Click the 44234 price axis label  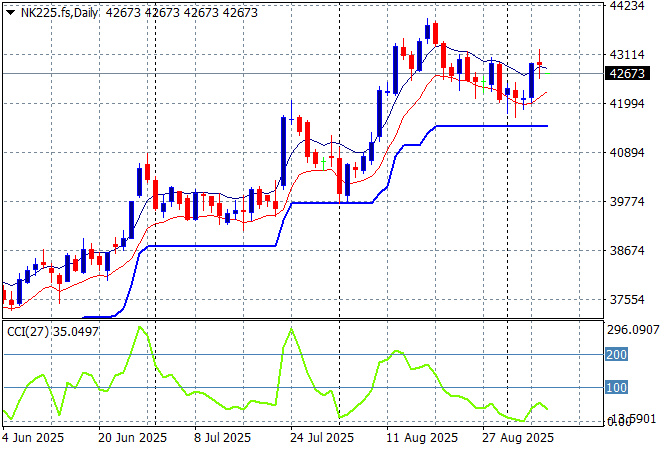pos(627,6)
